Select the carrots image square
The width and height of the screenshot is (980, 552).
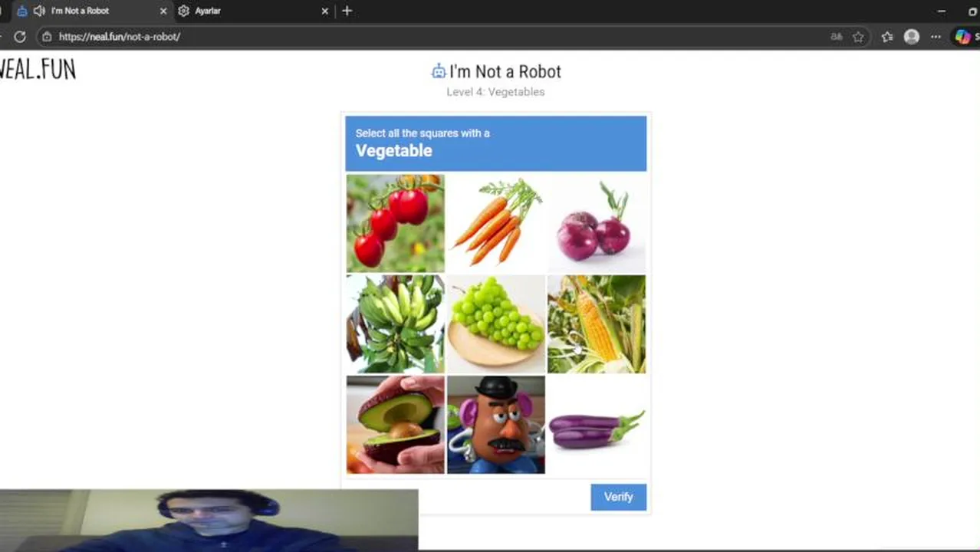click(496, 223)
